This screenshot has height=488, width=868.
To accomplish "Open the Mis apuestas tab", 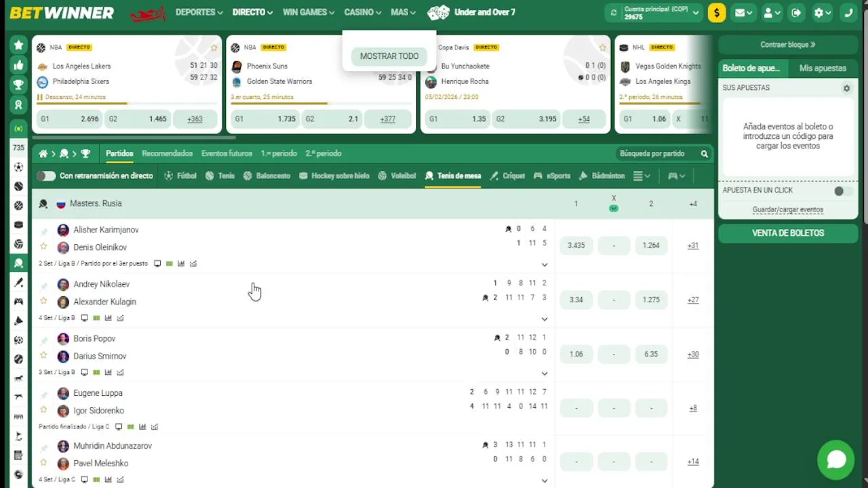I will 823,68.
